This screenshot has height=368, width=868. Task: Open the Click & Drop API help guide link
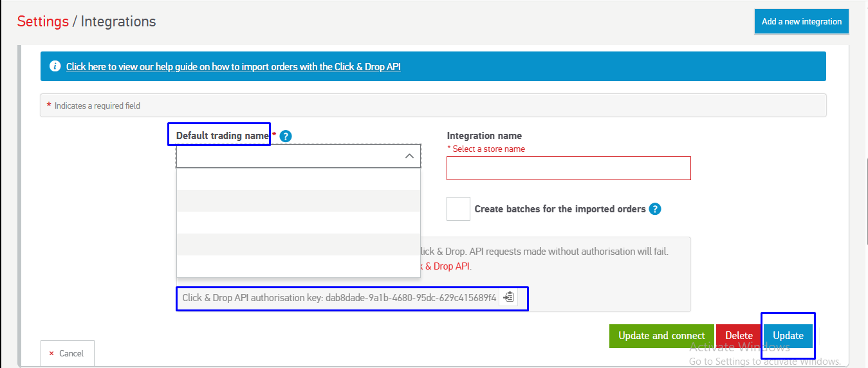pyautogui.click(x=233, y=67)
